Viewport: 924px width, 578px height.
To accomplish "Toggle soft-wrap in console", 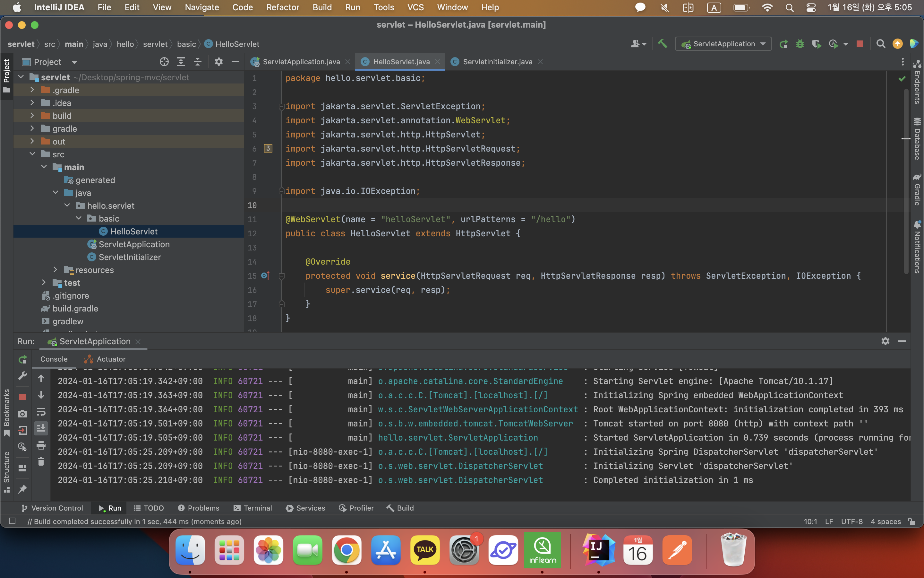I will click(41, 412).
